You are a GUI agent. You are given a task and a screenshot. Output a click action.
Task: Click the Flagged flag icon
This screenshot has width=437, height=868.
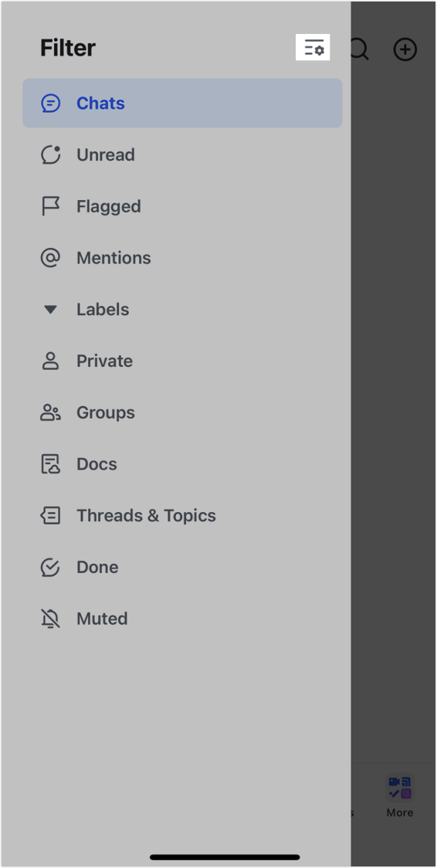[50, 206]
